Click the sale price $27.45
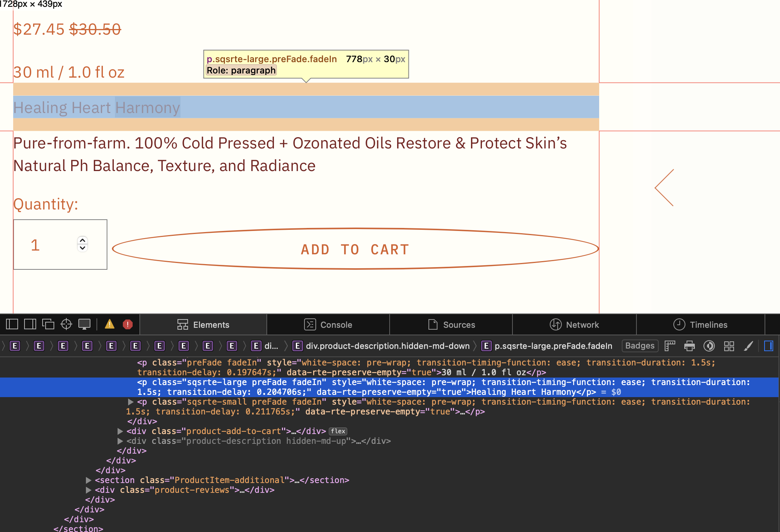780x532 pixels. click(x=39, y=29)
